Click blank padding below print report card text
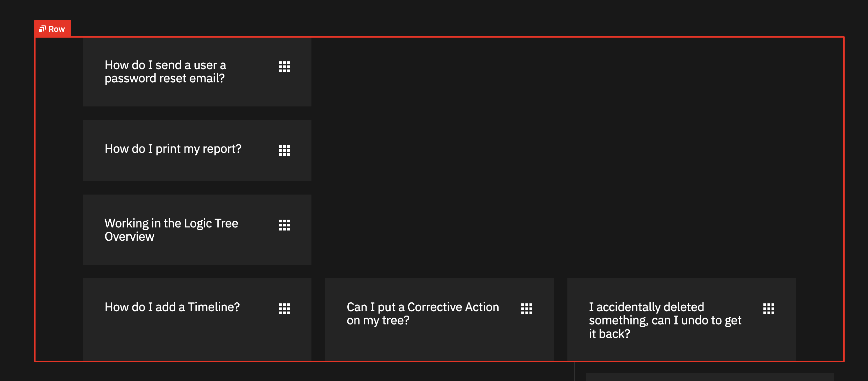Screen dimensions: 868x381 pos(196,169)
